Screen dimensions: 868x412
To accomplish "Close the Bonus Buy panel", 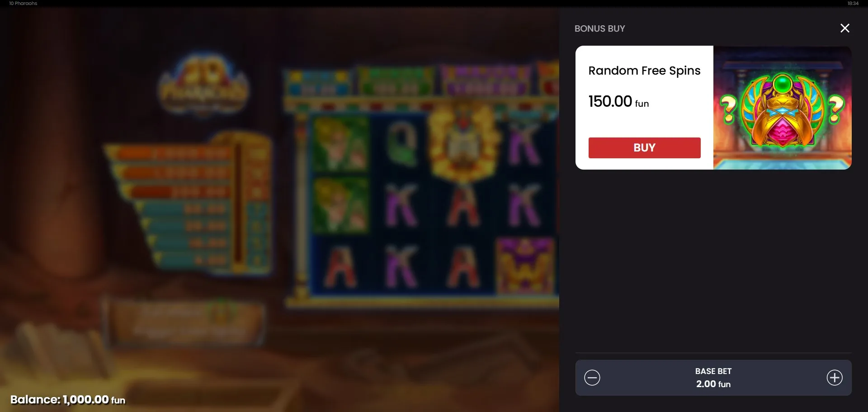I will pyautogui.click(x=844, y=28).
